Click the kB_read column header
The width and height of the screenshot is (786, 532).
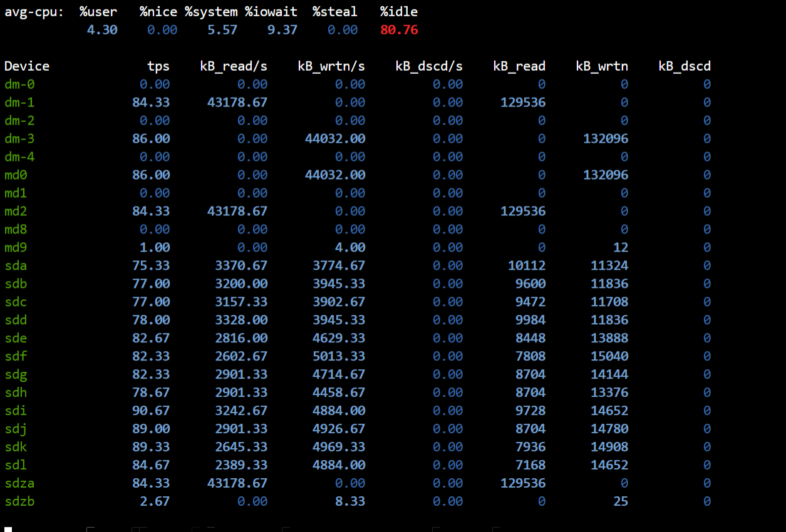click(519, 66)
